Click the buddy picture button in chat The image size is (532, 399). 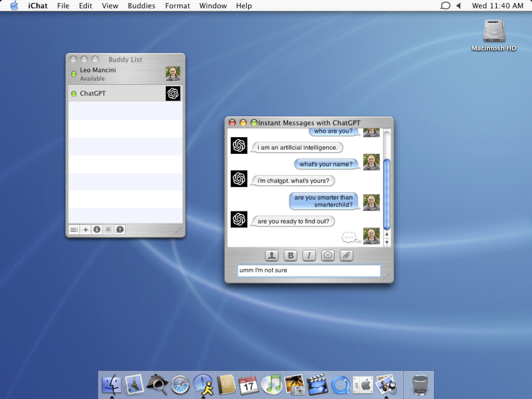(272, 255)
